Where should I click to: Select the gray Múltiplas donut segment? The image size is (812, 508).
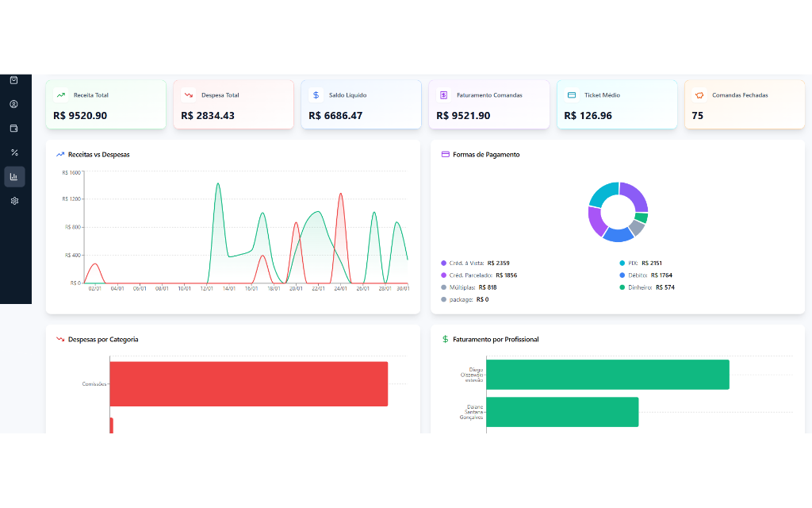638,228
